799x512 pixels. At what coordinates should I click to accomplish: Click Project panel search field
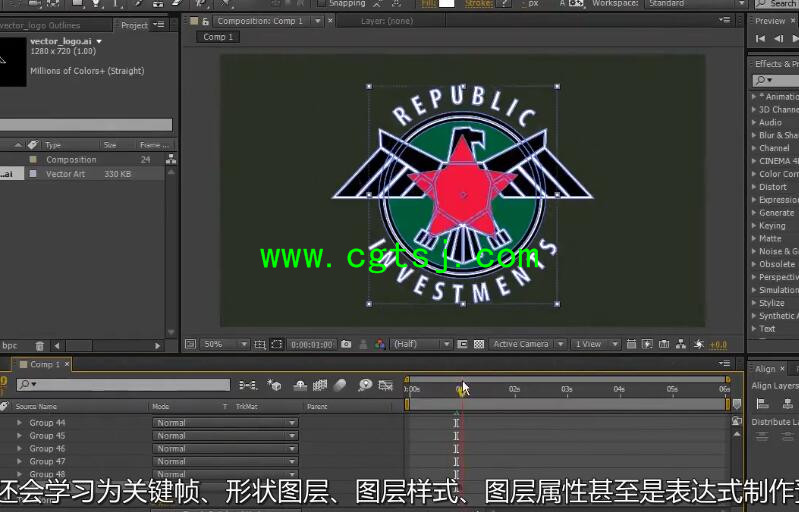point(86,125)
